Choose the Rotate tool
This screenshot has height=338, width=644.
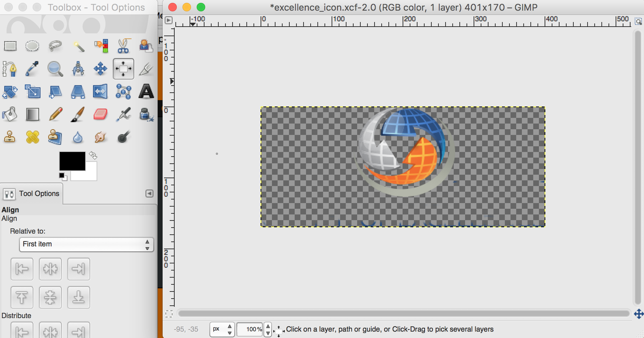pyautogui.click(x=10, y=92)
